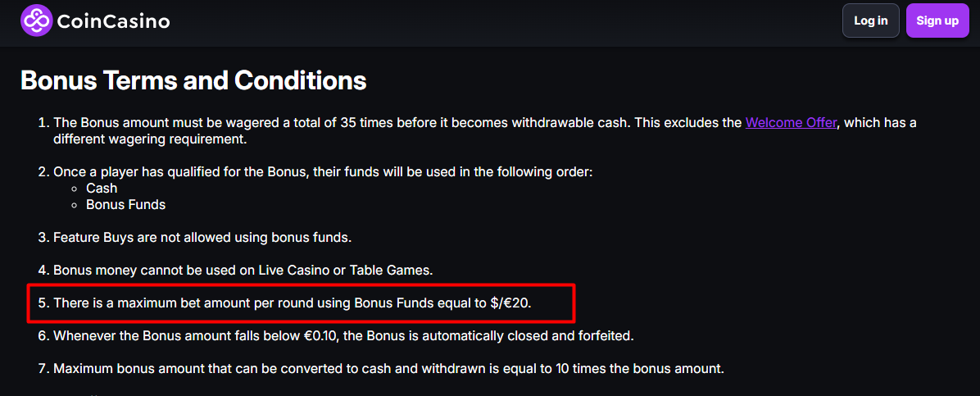Click the Feature Buys rule text
980x396 pixels.
pyautogui.click(x=202, y=238)
